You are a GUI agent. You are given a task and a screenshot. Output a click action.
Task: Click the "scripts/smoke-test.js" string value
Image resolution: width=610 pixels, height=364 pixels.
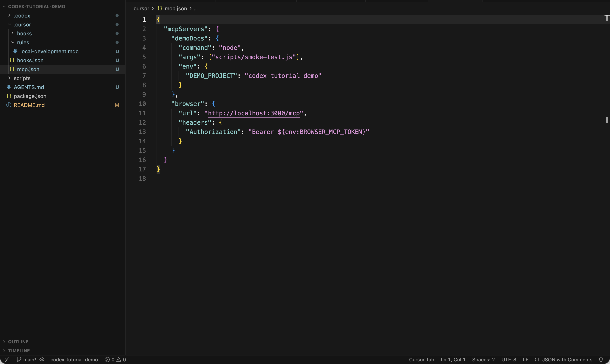click(x=254, y=57)
